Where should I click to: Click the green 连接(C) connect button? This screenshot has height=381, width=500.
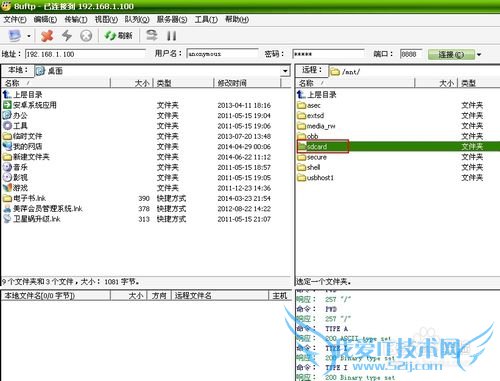[451, 54]
